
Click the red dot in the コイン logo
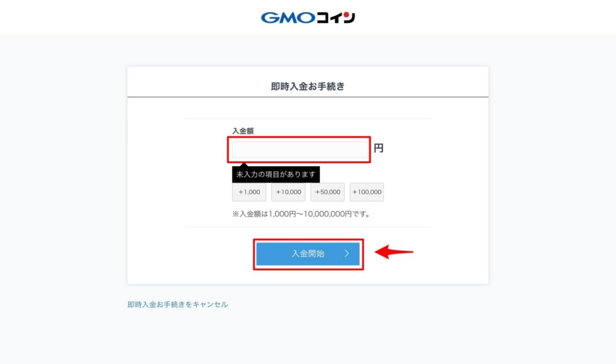pos(346,15)
